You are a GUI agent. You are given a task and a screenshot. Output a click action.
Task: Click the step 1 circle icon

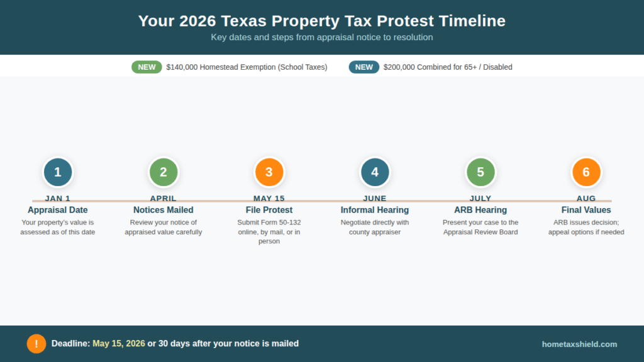tap(58, 172)
